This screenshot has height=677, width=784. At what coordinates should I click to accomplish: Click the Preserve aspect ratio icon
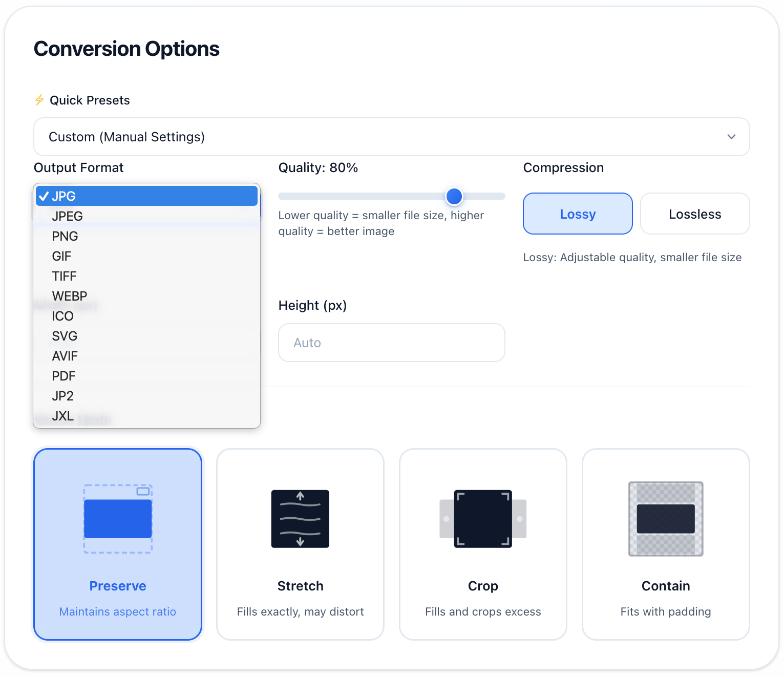click(118, 519)
